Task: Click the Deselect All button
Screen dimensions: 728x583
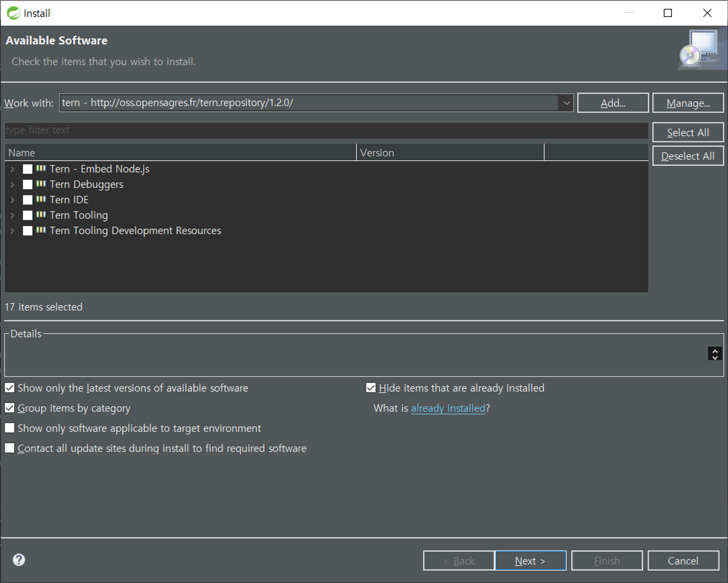Action: (688, 156)
